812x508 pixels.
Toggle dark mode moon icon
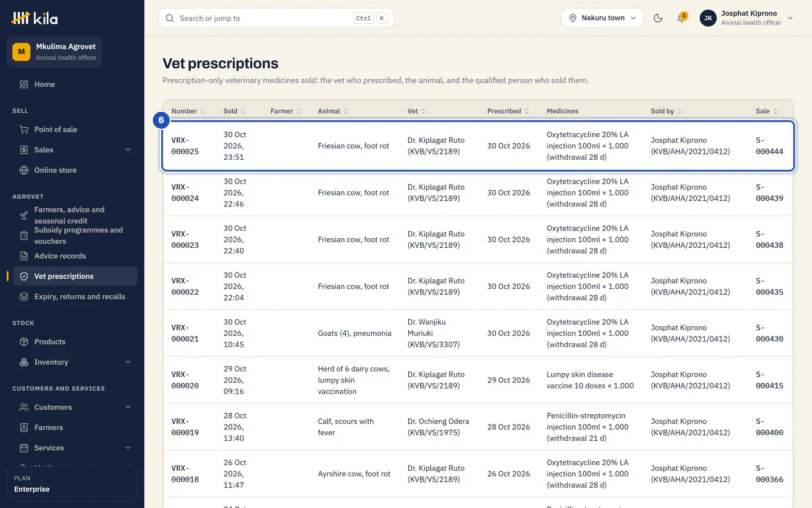click(x=658, y=18)
